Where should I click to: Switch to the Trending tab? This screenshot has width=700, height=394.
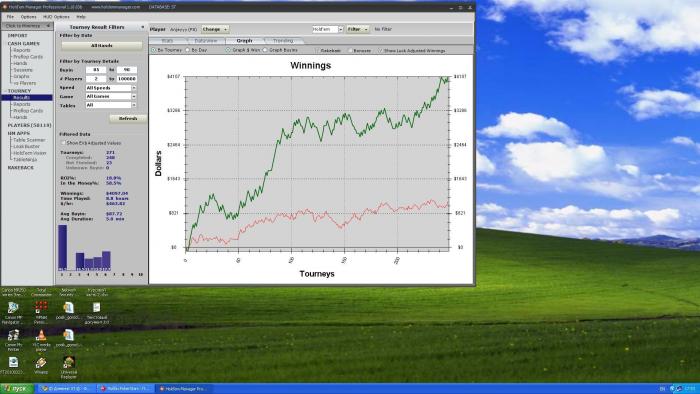pyautogui.click(x=283, y=41)
